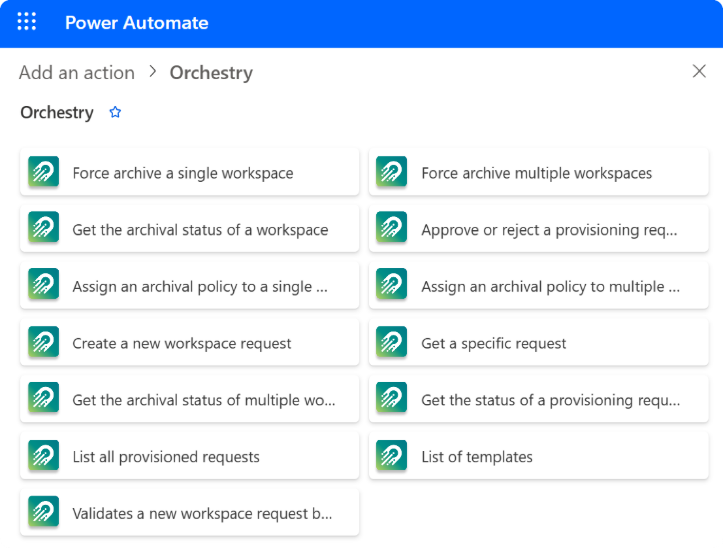Click icon beside Get archival status of multiple workspaces

point(43,398)
